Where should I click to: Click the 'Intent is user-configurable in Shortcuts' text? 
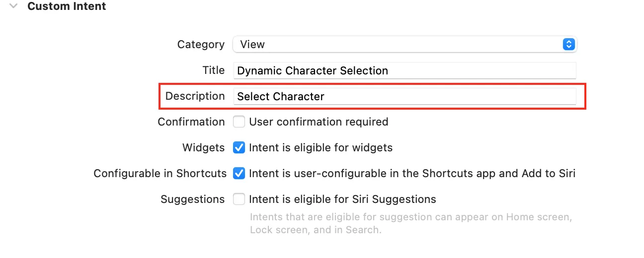point(412,173)
